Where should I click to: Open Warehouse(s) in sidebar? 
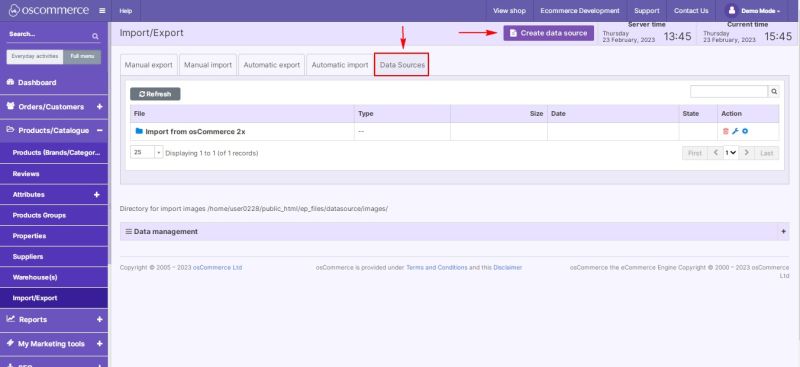coord(54,277)
